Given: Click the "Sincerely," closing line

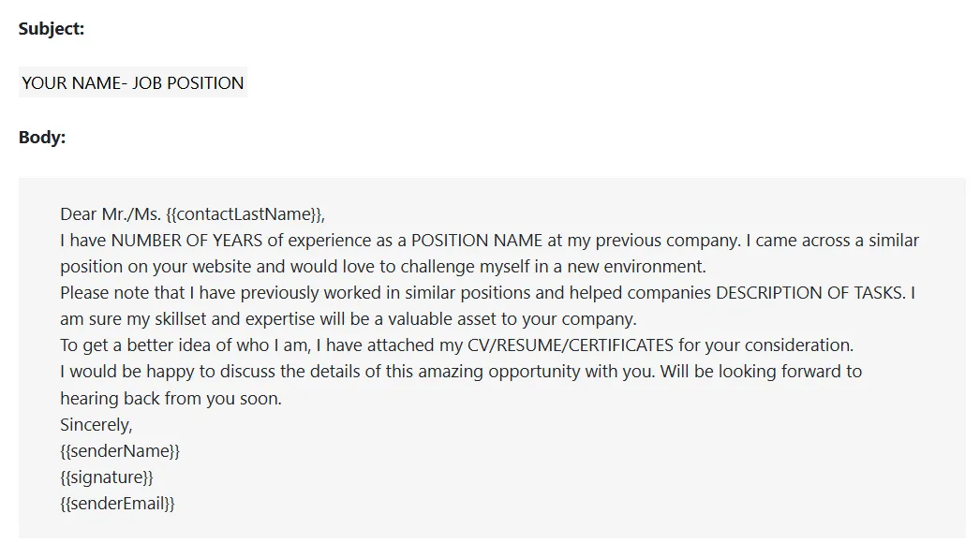Looking at the screenshot, I should [x=97, y=424].
